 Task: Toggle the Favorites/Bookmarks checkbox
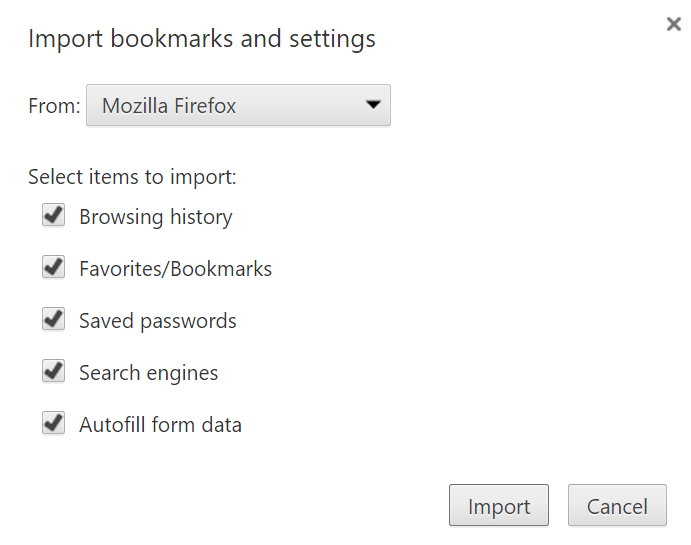point(53,268)
